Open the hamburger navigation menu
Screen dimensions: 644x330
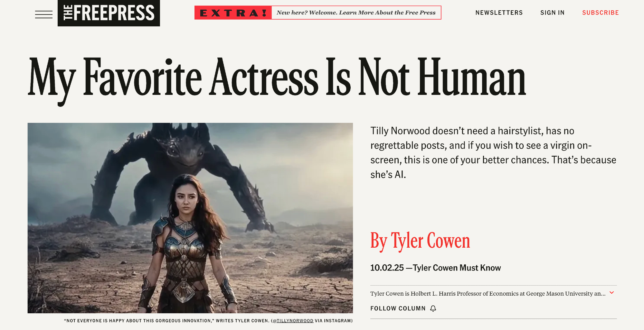coord(44,14)
